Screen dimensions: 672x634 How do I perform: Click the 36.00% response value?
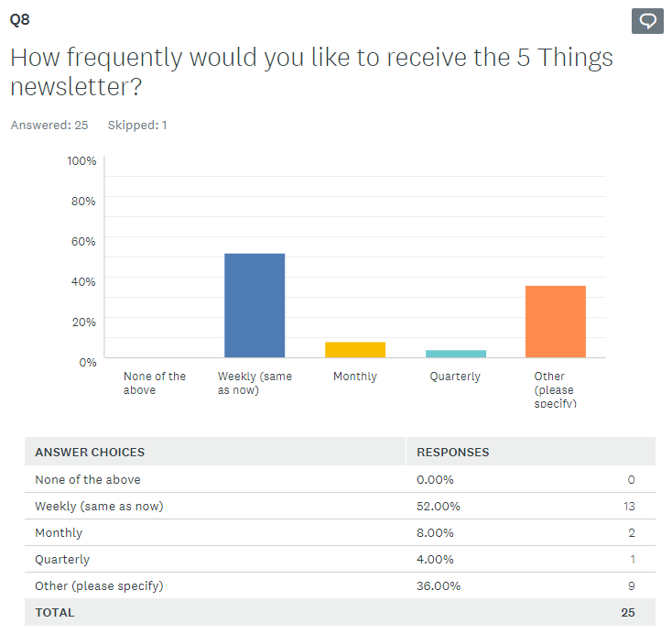click(x=439, y=585)
